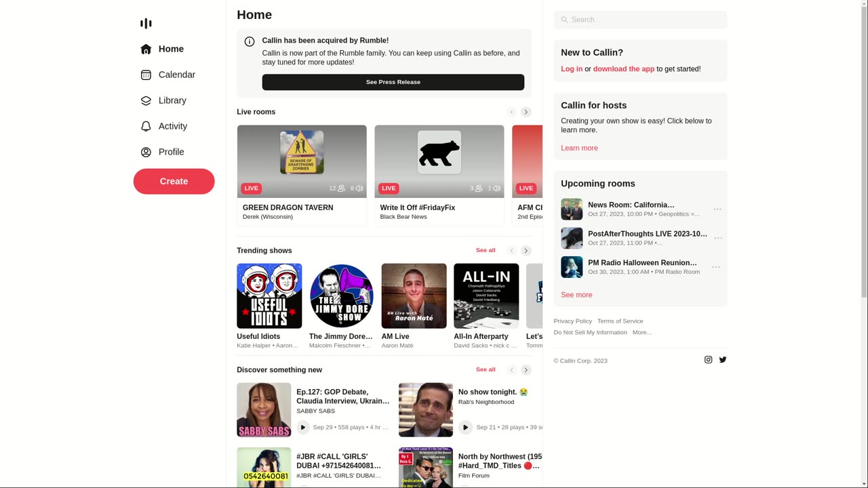Click News Room: California room thumbnail
The image size is (868, 488).
pos(572,209)
